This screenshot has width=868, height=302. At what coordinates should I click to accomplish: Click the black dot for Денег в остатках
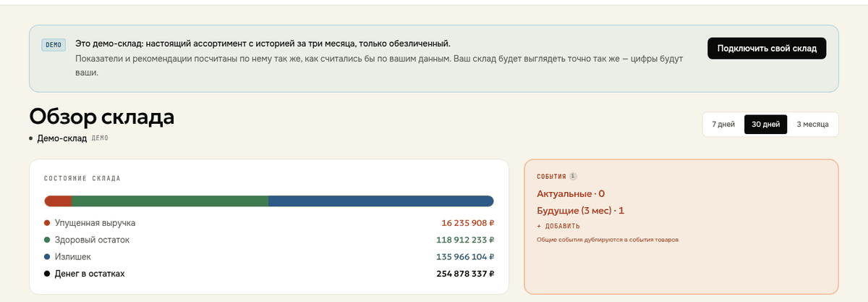47,274
